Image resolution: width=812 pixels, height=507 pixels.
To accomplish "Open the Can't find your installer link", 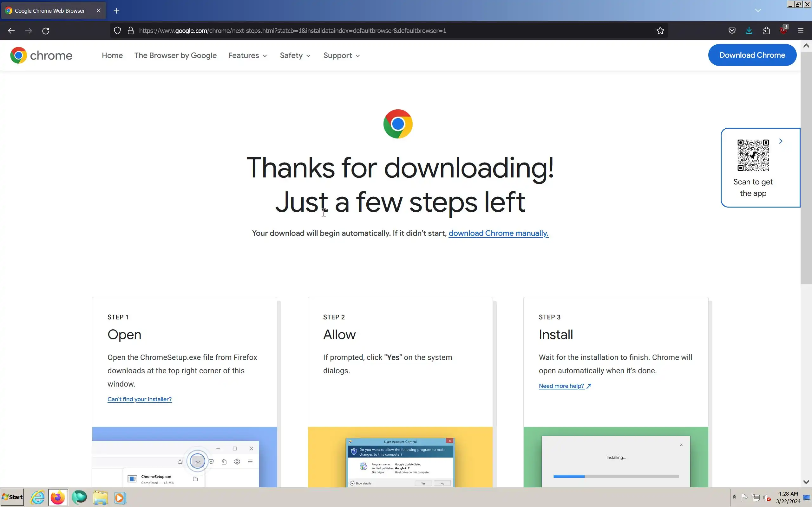I will tap(139, 399).
